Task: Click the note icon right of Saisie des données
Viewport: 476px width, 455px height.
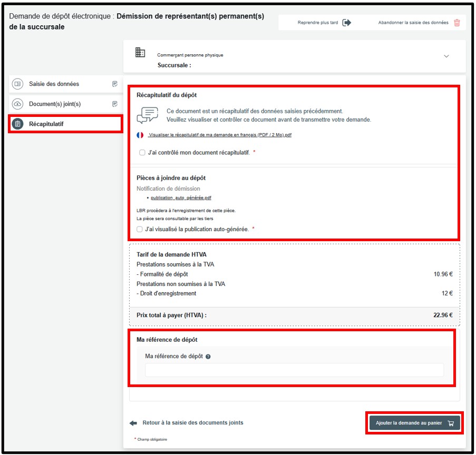Action: click(114, 84)
